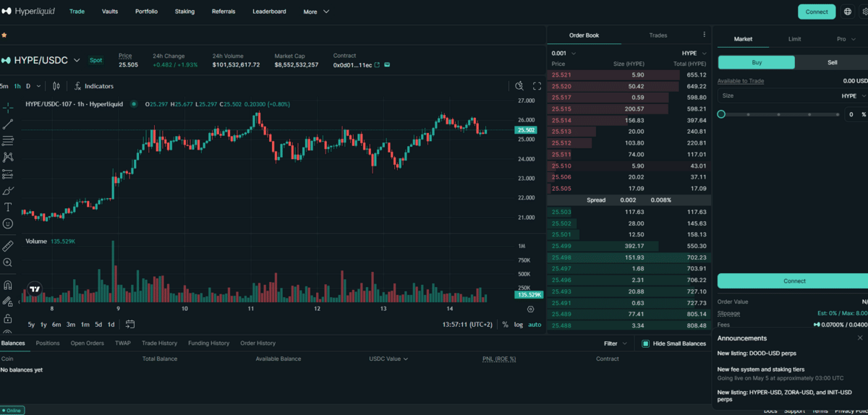Enter fullscreen chart mode
Screen dimensions: 868x415
[537, 86]
